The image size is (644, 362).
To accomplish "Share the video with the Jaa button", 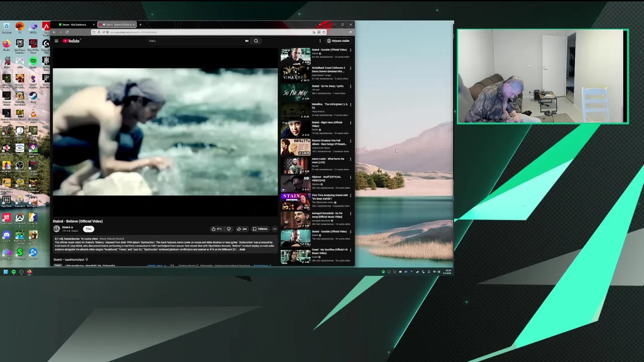I will tap(242, 229).
